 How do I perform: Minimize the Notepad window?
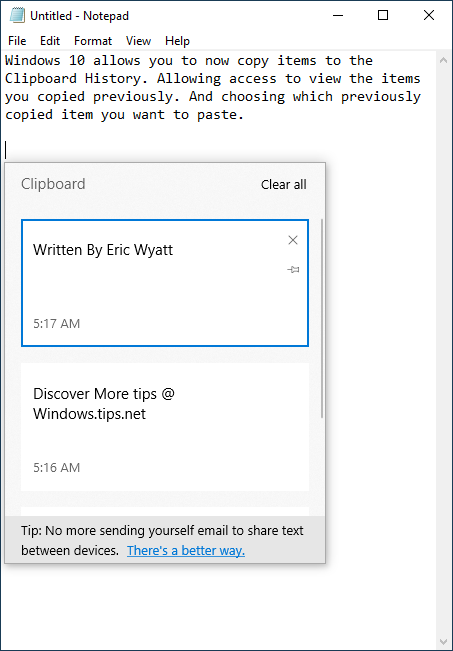tap(338, 16)
